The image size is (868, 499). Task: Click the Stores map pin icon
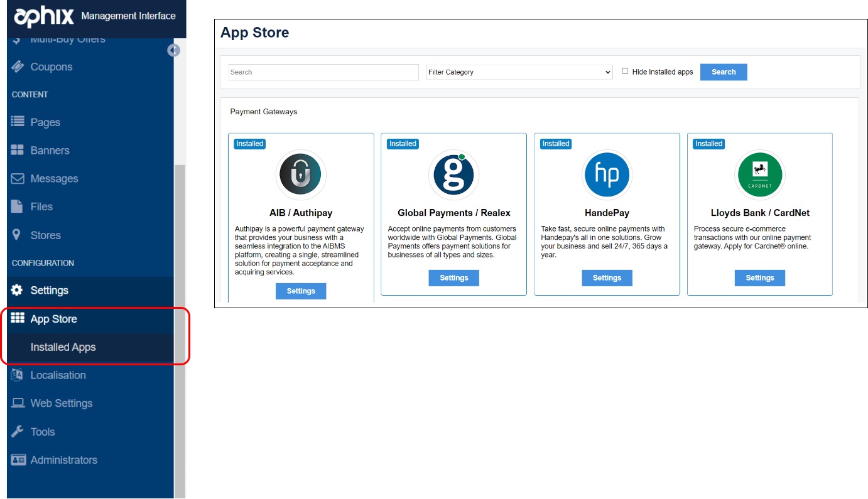18,235
